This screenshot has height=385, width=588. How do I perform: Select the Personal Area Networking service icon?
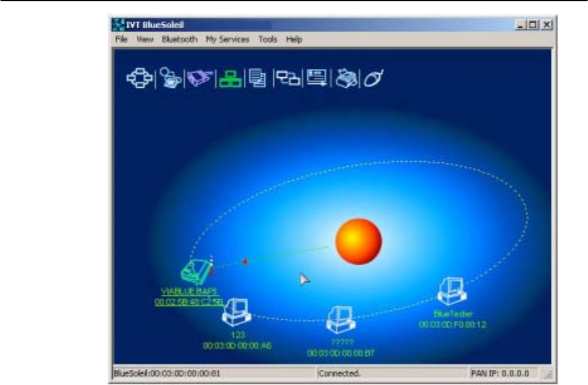click(x=140, y=78)
